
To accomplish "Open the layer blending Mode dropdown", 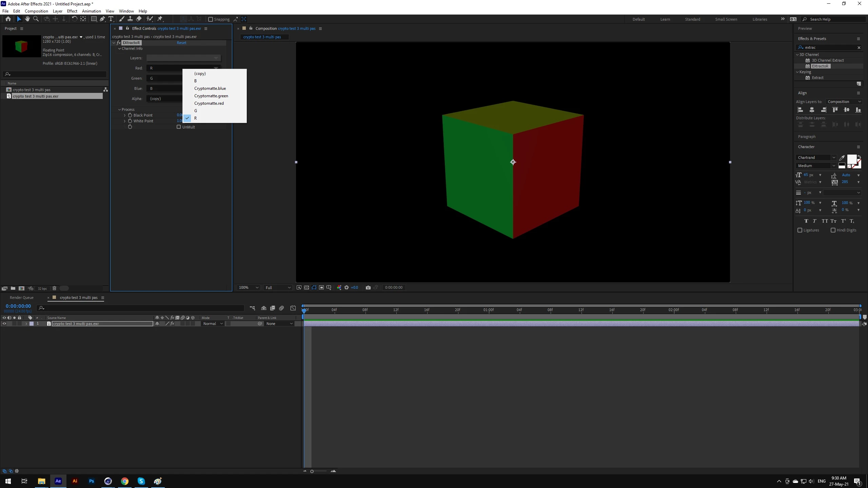I will [x=213, y=324].
